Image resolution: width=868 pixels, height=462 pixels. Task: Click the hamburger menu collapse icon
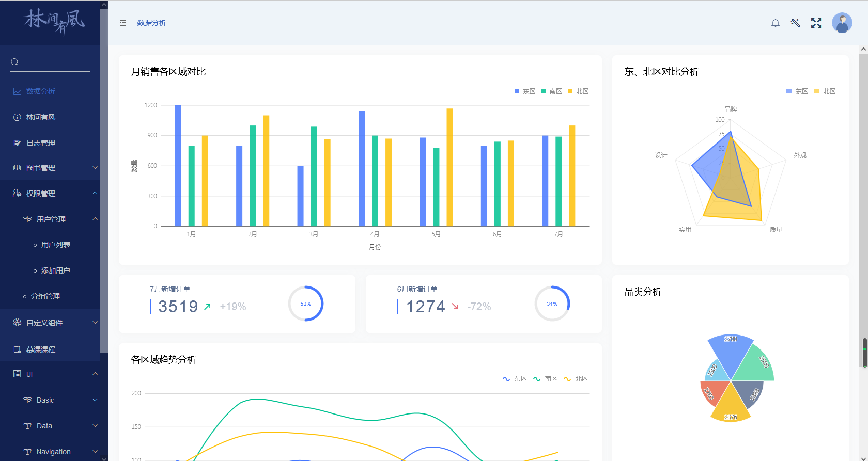click(123, 23)
